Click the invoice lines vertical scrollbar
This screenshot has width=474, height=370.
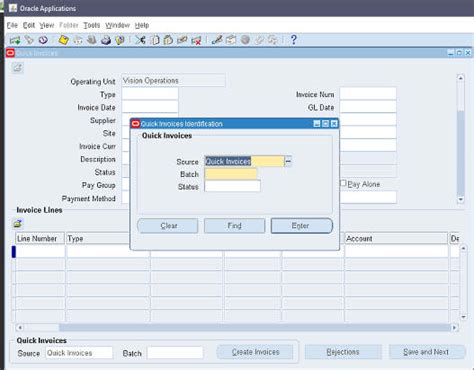pos(463,282)
